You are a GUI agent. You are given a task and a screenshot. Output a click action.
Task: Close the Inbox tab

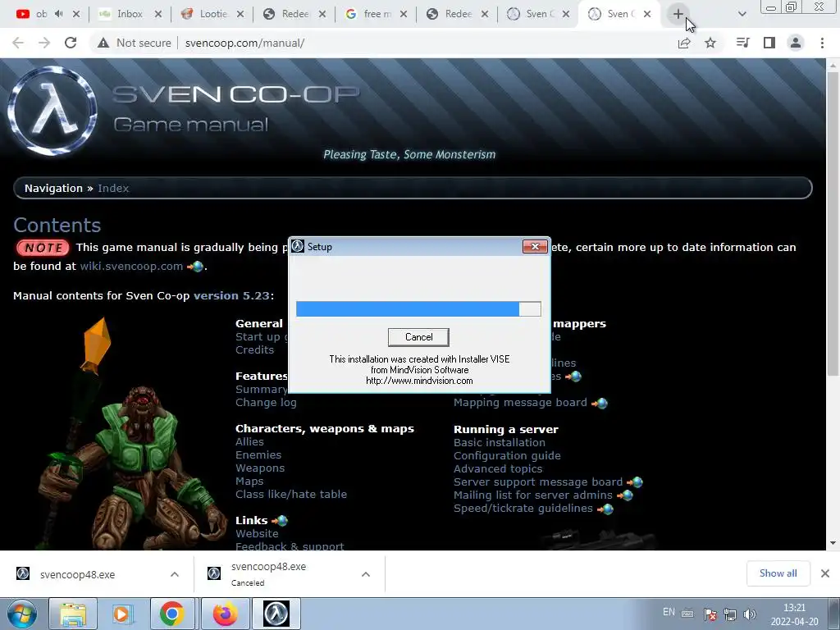tap(158, 14)
